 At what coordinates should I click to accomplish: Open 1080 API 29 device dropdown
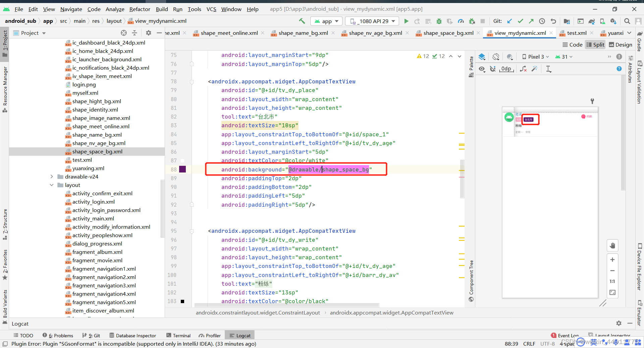click(372, 21)
